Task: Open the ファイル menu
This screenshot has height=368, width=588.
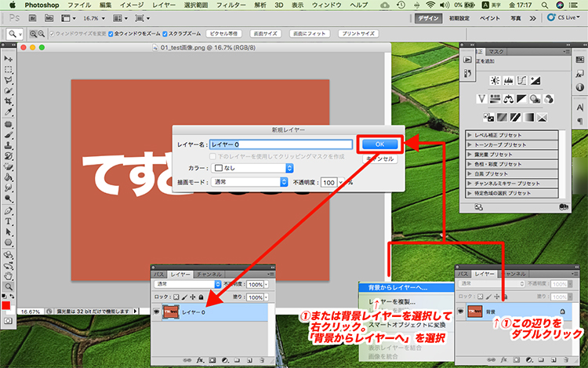Action: click(x=79, y=5)
